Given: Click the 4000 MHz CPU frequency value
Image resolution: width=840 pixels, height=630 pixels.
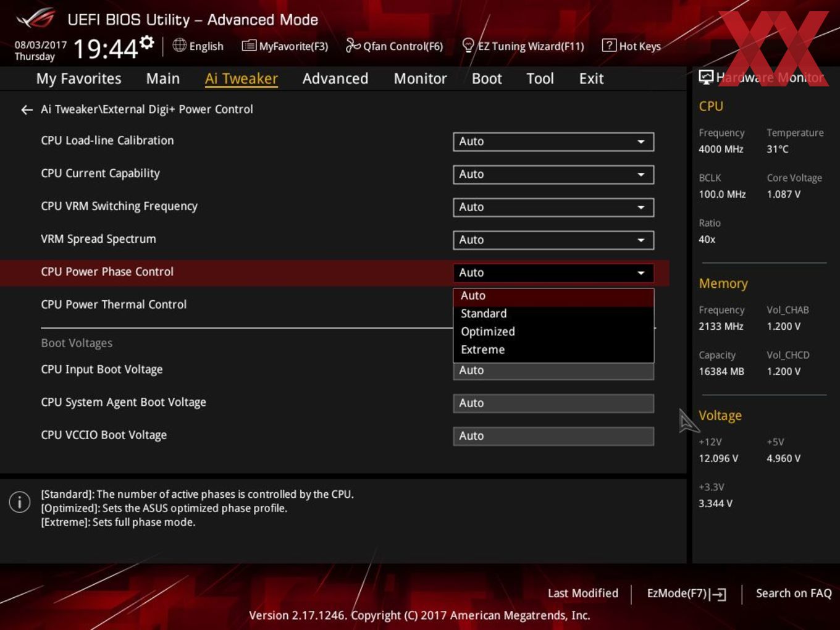Looking at the screenshot, I should (721, 149).
